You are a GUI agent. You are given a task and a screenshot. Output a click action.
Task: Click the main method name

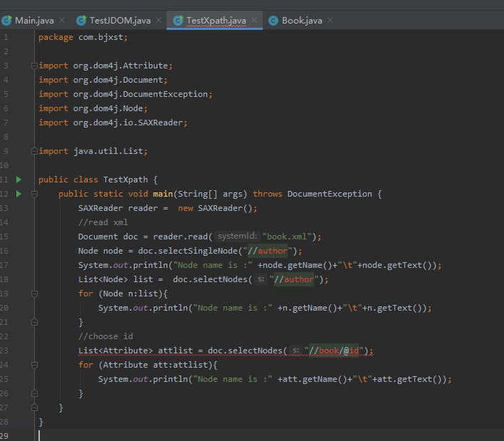tap(162, 194)
